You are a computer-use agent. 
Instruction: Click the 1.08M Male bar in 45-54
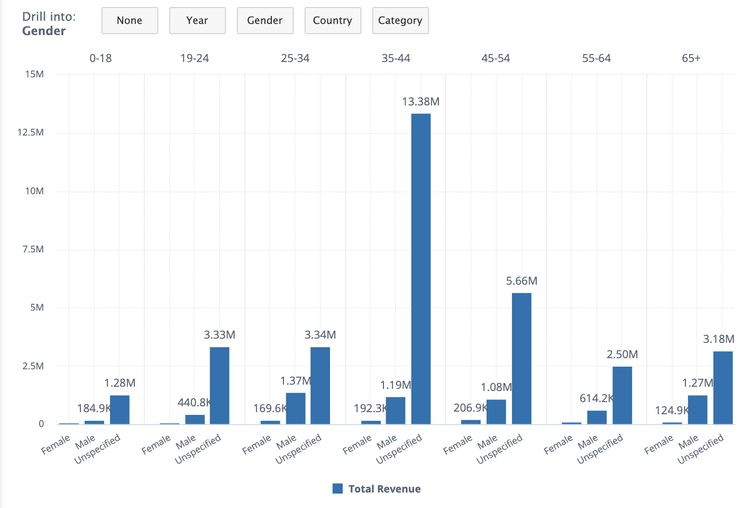click(496, 411)
